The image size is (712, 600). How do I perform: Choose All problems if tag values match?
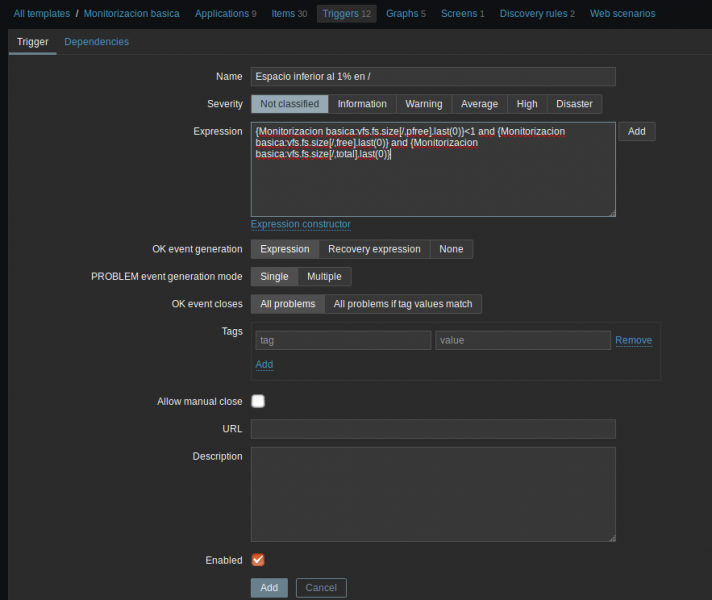403,304
